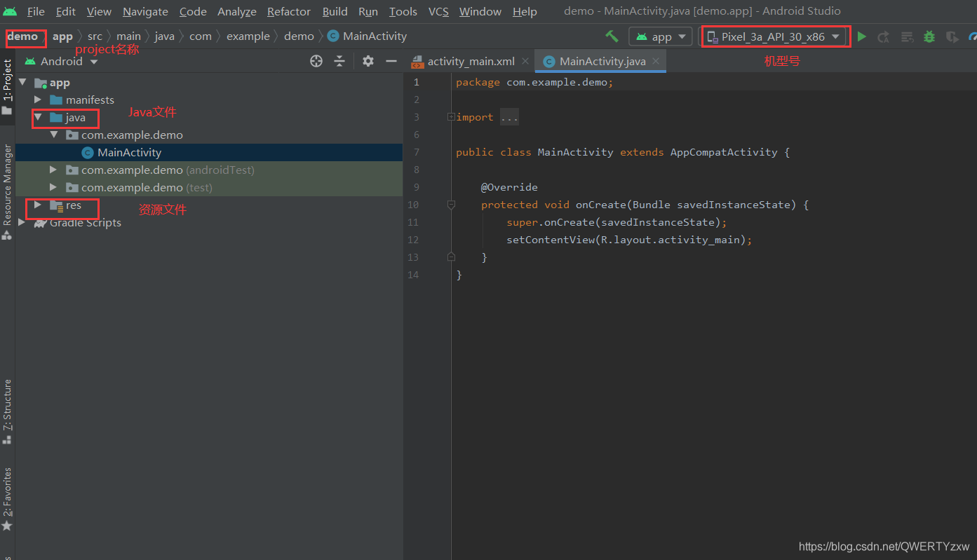Open Project panel gear settings
Image resolution: width=977 pixels, height=560 pixels.
pyautogui.click(x=368, y=62)
